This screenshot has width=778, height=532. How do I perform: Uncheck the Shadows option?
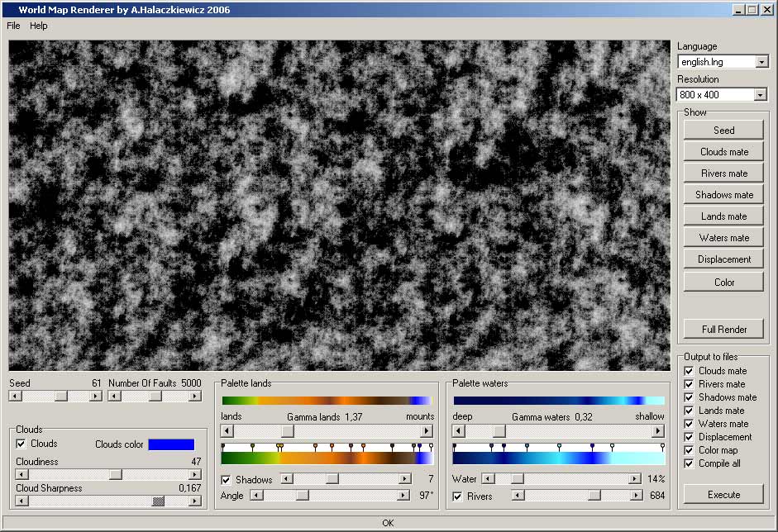[x=227, y=480]
